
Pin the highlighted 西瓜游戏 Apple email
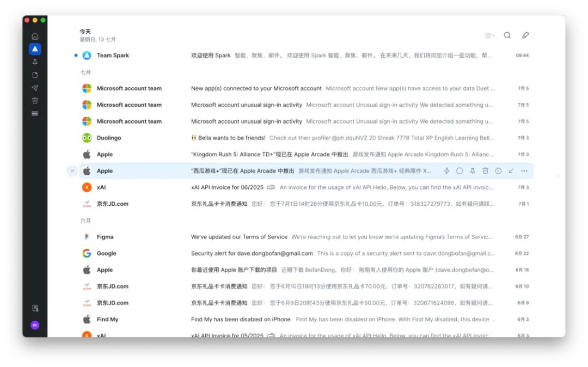473,171
